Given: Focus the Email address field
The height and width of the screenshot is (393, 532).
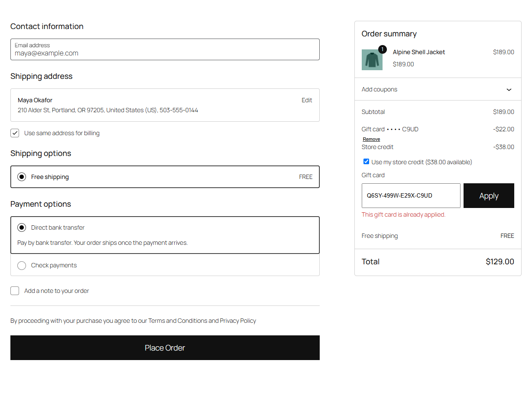Looking at the screenshot, I should (165, 49).
